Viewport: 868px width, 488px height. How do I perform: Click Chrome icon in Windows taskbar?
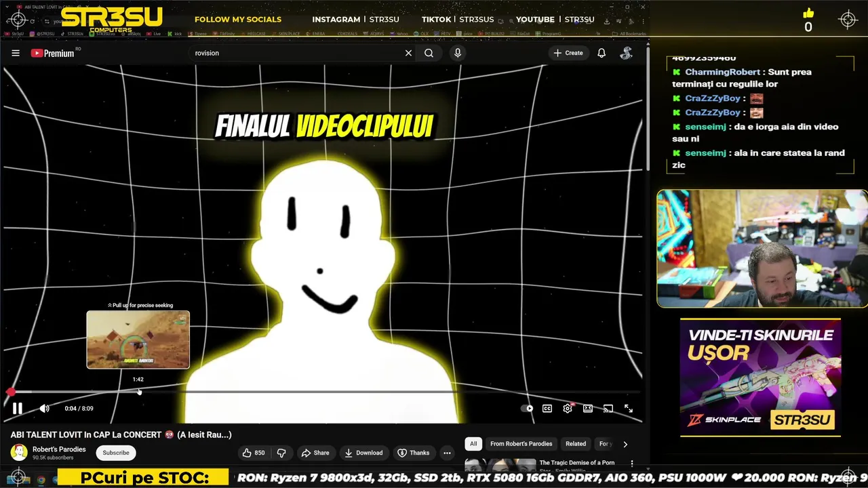click(x=41, y=480)
